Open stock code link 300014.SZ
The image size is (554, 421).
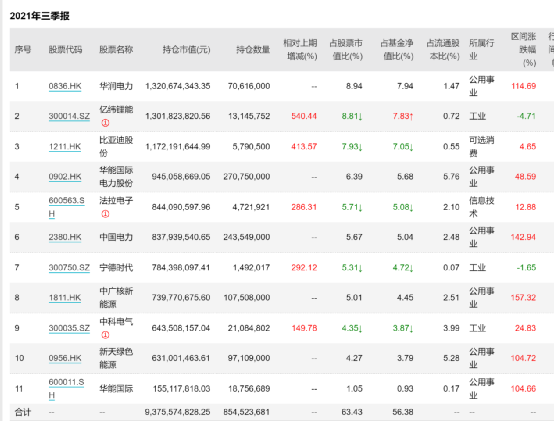click(x=69, y=116)
